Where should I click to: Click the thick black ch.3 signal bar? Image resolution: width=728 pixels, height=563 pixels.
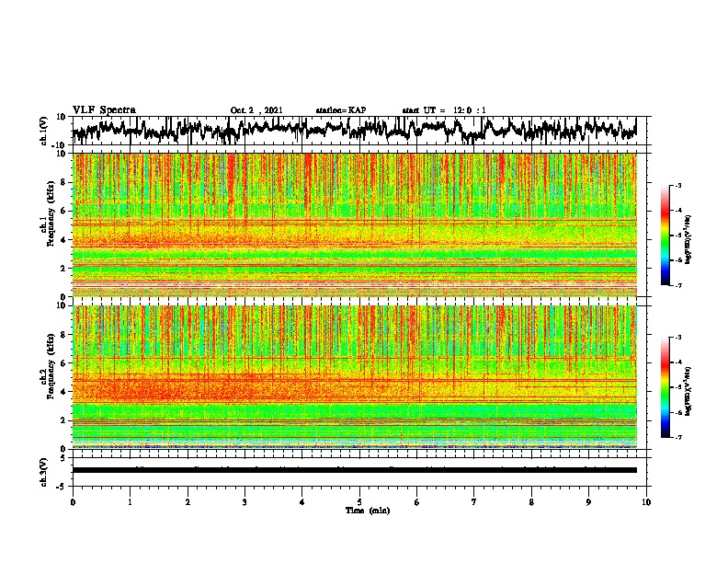click(354, 470)
